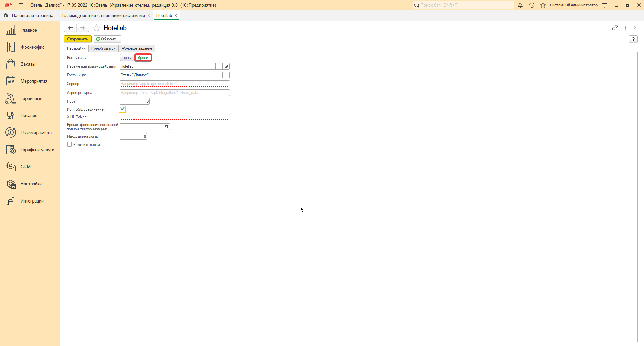Open the service settings lines icon
Screen dimensions: 644x346
pyautogui.click(x=605, y=5)
